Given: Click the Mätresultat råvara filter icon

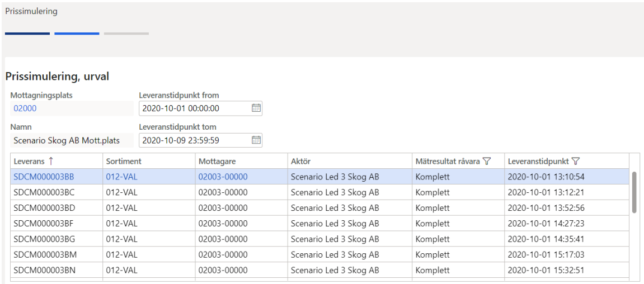Looking at the screenshot, I should [x=487, y=162].
